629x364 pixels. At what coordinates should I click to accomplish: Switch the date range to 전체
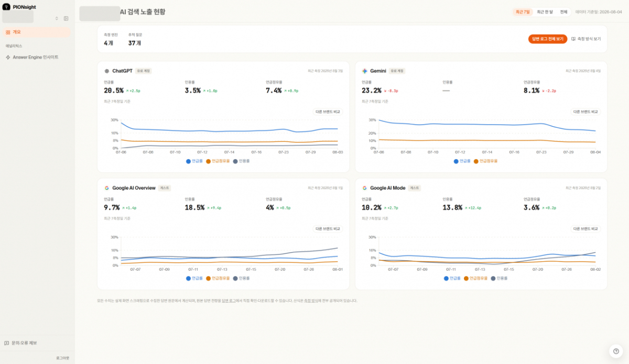pyautogui.click(x=563, y=12)
